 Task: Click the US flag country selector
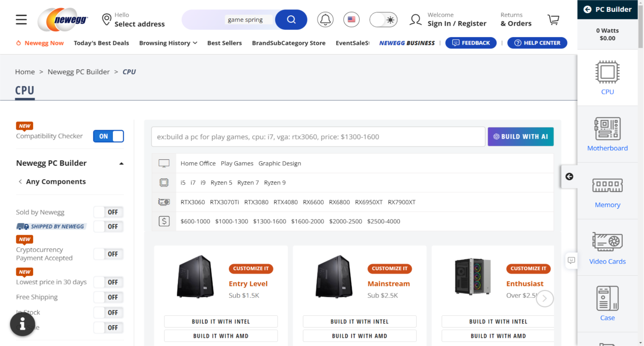[x=352, y=20]
